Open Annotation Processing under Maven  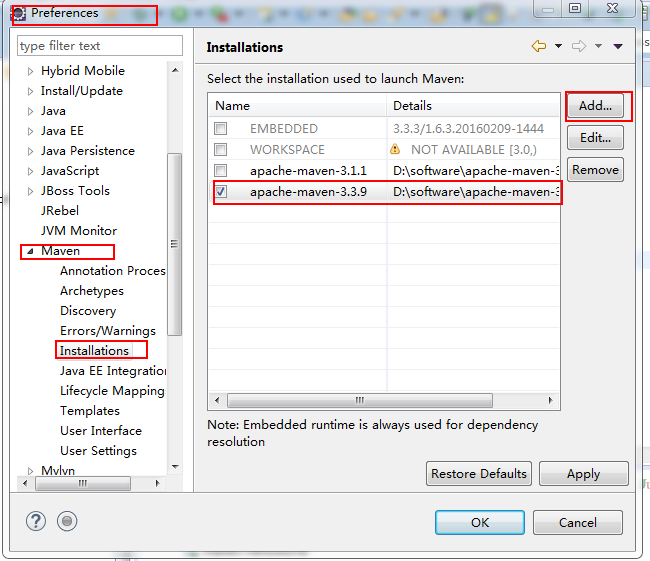coord(113,271)
